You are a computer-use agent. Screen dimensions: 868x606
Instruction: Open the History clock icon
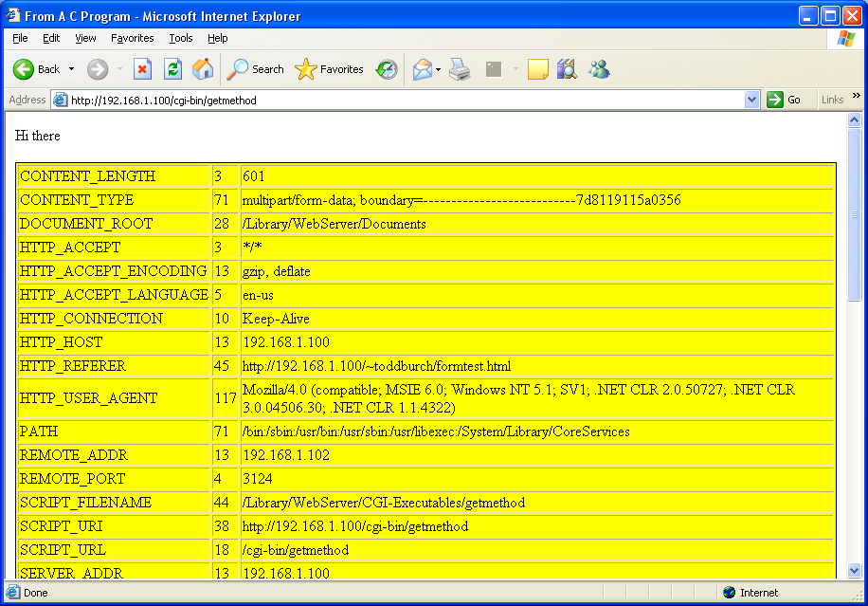[387, 69]
